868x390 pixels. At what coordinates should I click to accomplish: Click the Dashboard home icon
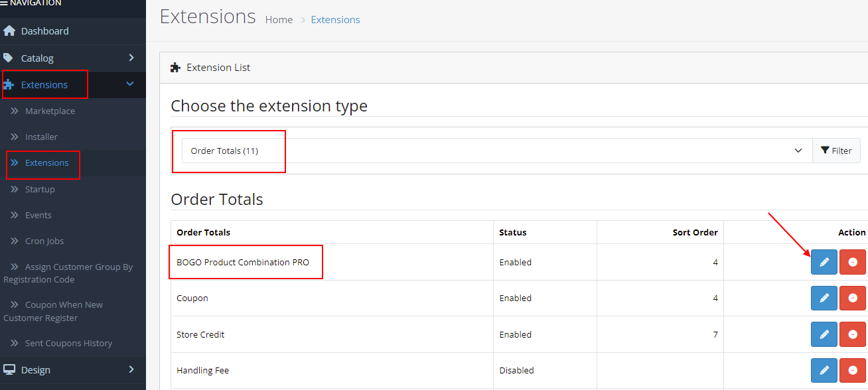click(9, 31)
